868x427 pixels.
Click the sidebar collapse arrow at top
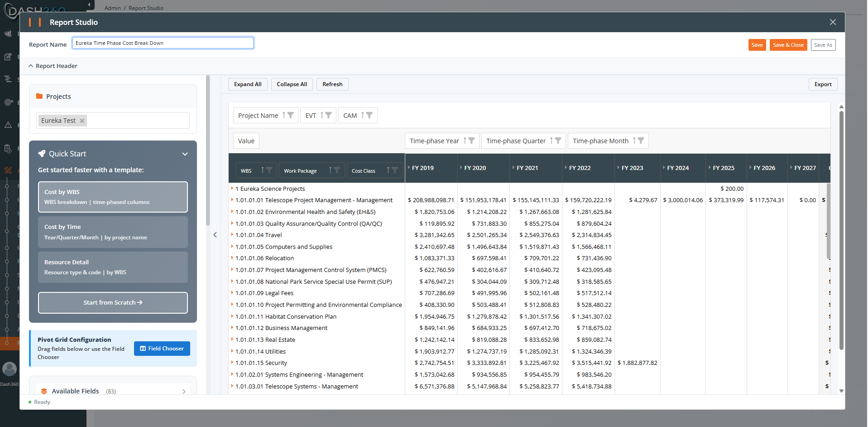tap(89, 5)
